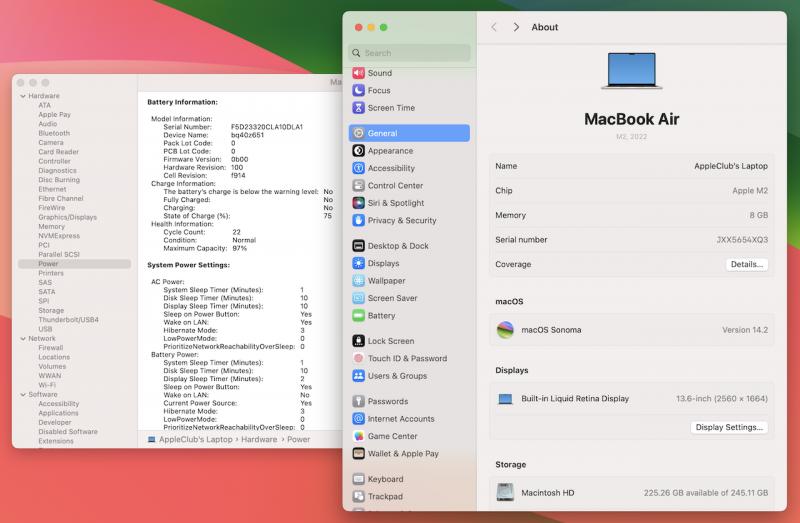This screenshot has height=523, width=800.
Task: Select NVMExpress in Hardware list
Action: coord(59,236)
